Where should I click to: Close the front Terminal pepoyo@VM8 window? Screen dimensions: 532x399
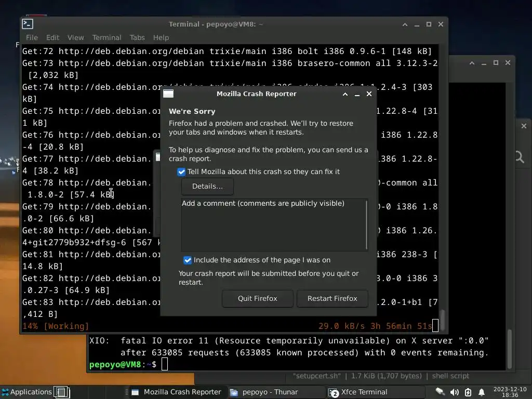tap(441, 24)
